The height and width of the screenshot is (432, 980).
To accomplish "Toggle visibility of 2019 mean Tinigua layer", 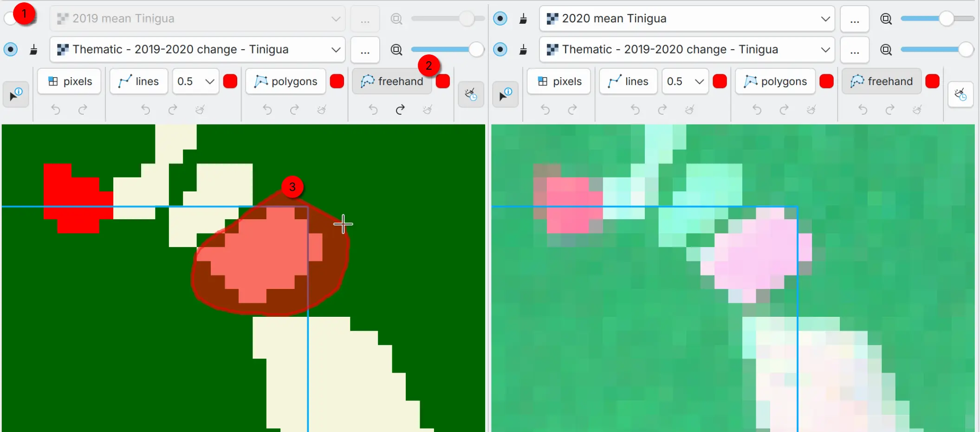I will pyautogui.click(x=10, y=19).
